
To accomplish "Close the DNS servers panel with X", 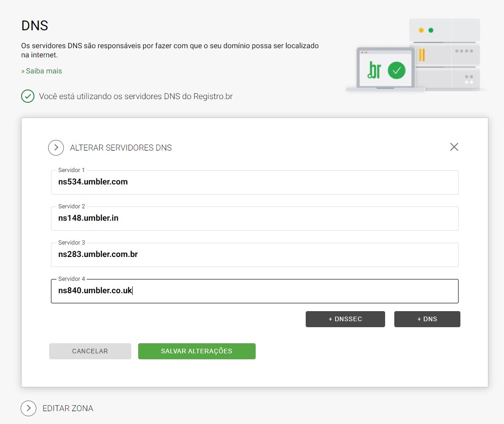I will click(x=454, y=147).
